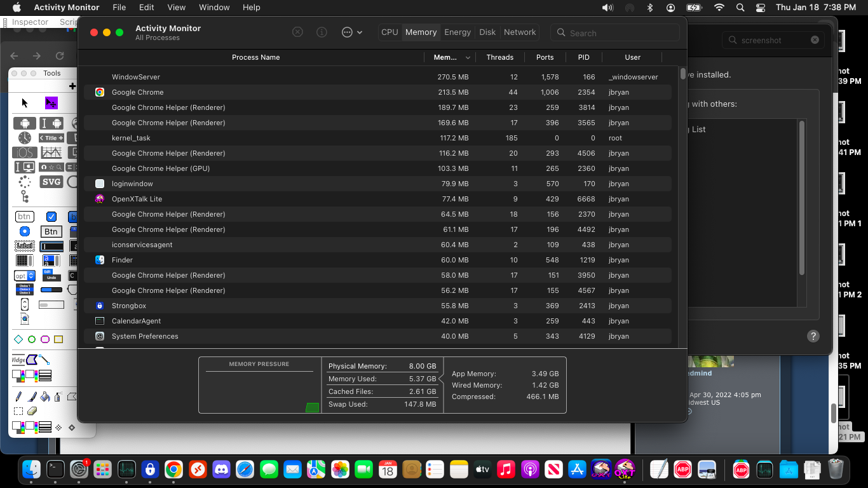868x488 pixels.
Task: Click the help (?) button in background window
Action: point(813,336)
